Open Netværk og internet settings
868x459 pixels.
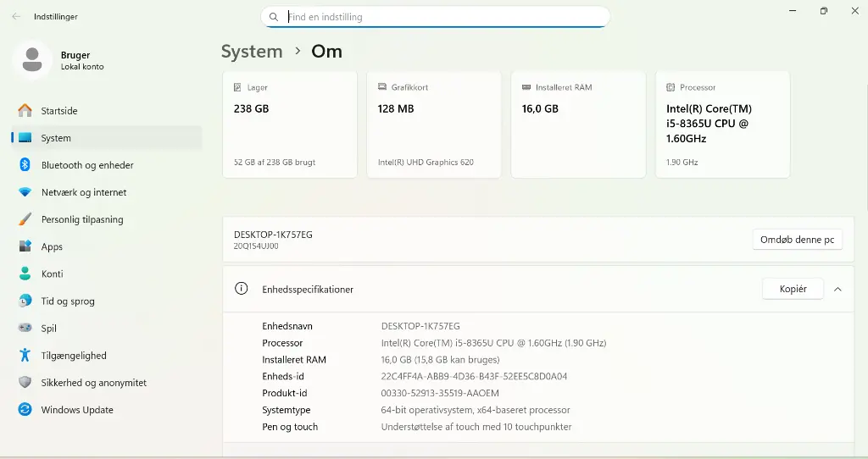(x=84, y=192)
